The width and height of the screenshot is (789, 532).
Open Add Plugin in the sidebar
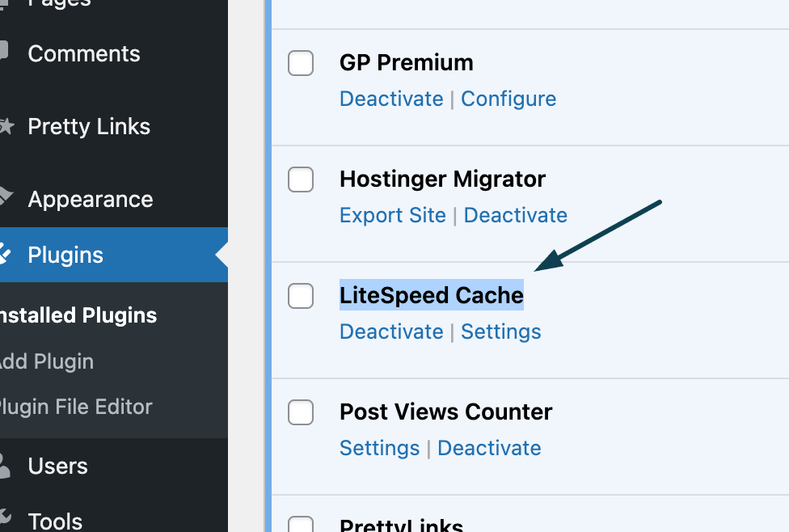(45, 361)
